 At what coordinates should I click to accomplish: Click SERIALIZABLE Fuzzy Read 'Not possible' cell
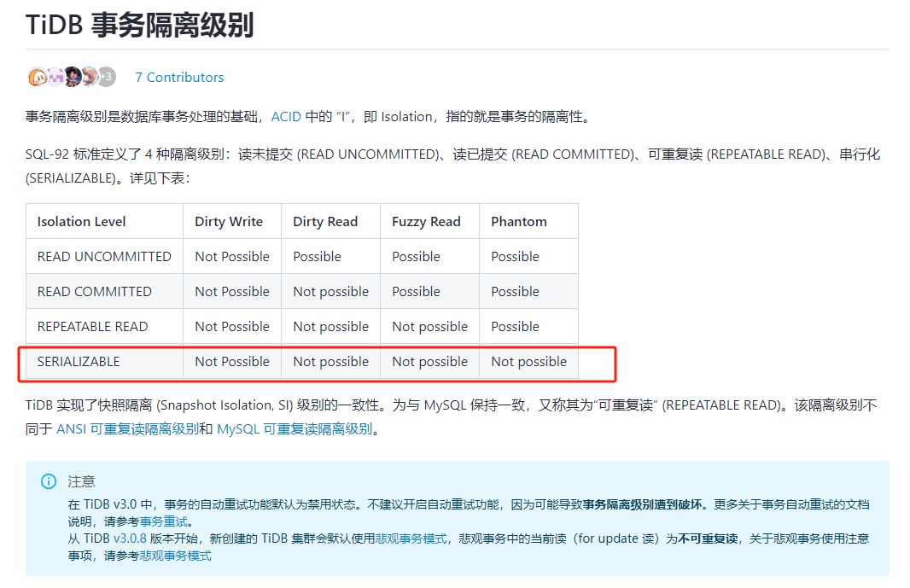pyautogui.click(x=429, y=362)
